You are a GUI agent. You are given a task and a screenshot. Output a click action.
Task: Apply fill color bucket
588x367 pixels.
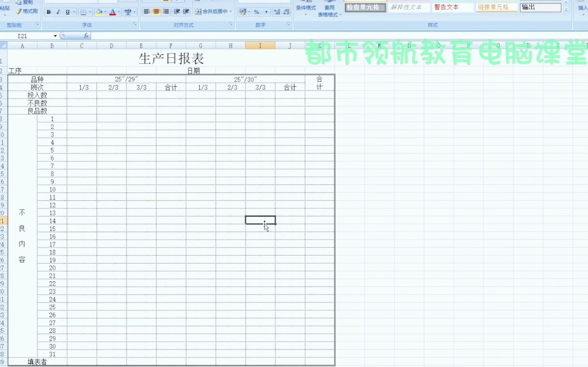pyautogui.click(x=99, y=12)
